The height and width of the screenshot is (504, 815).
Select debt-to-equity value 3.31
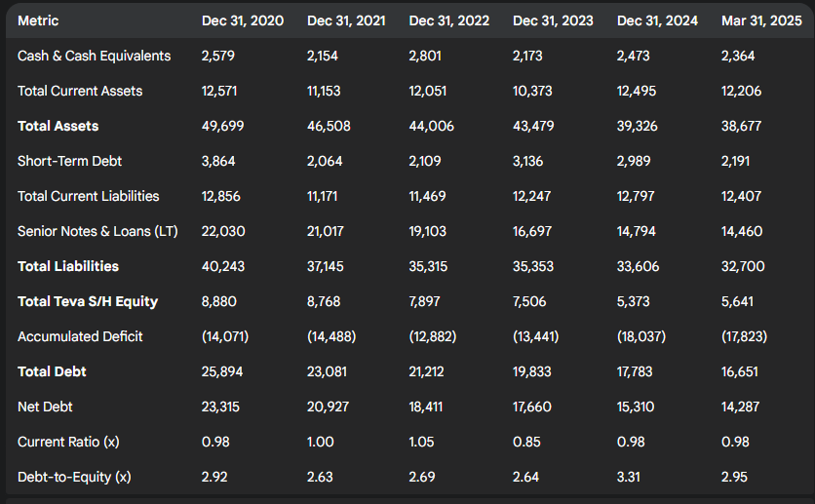[629, 477]
